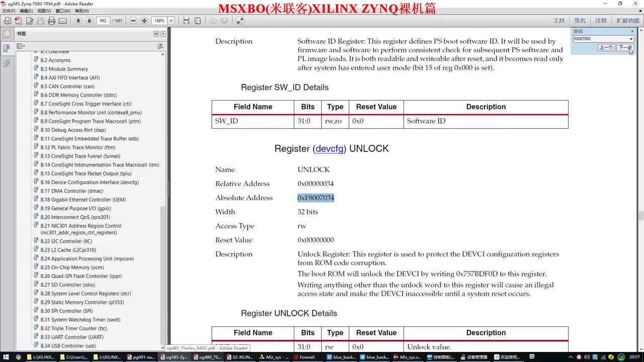Click the convert PDF toolbar icon
The height and width of the screenshot is (362, 644).
18,21
